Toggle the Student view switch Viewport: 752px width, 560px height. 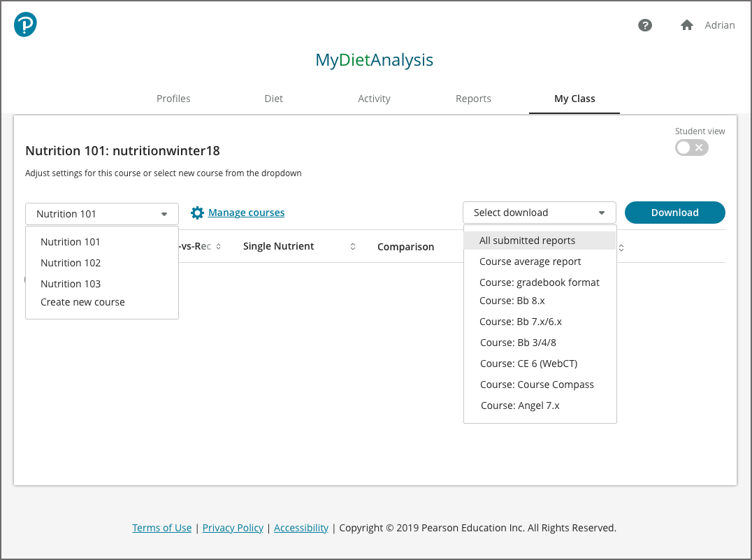(691, 148)
